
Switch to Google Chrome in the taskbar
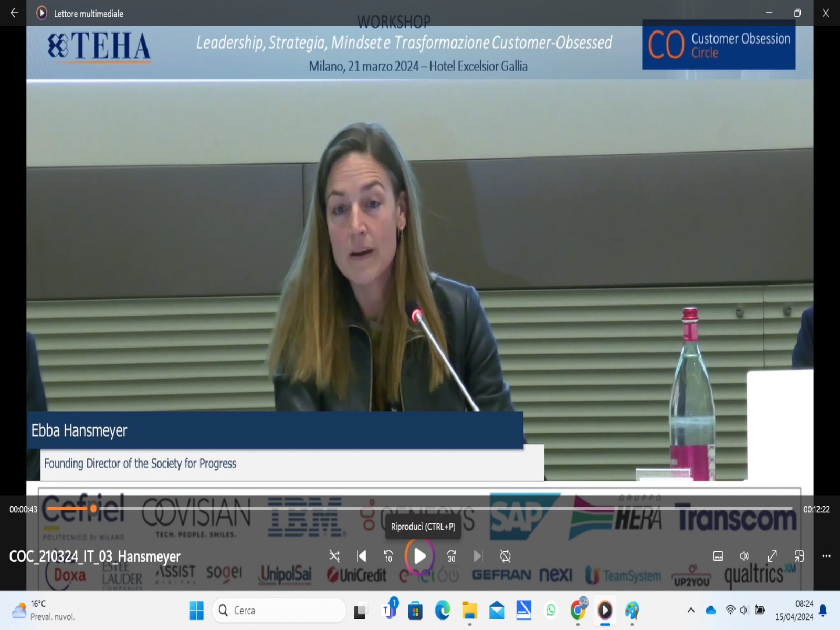[578, 610]
